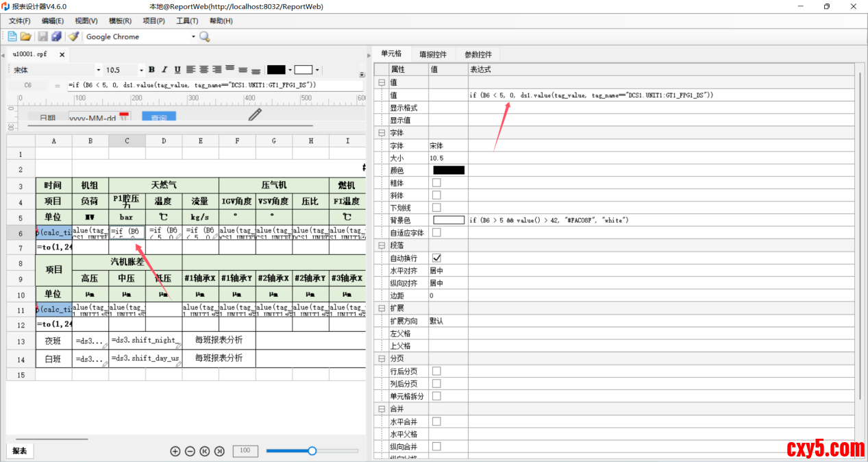Toggle italic formatting in toolbar
The height and width of the screenshot is (462, 868).
164,70
